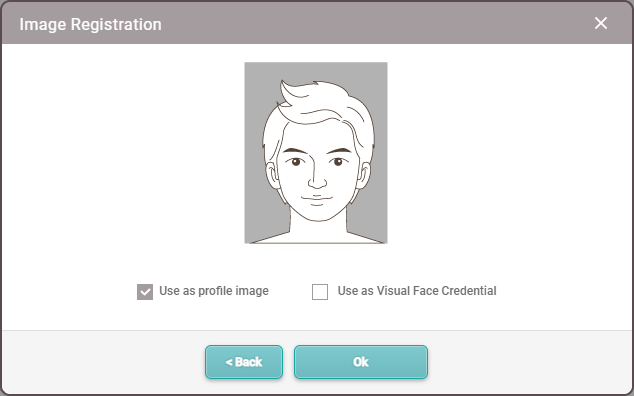Go back using the < Back button
Image resolution: width=634 pixels, height=396 pixels.
244,362
